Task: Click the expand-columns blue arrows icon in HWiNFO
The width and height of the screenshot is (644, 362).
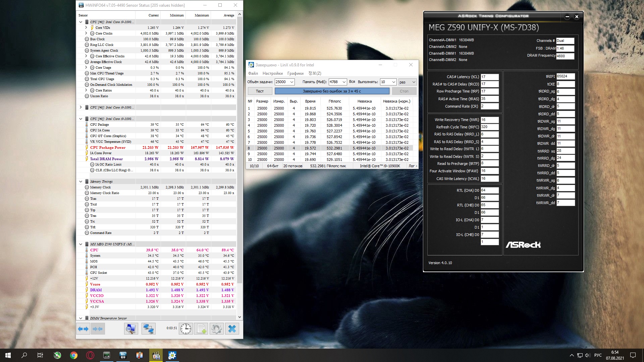Action: [x=83, y=329]
